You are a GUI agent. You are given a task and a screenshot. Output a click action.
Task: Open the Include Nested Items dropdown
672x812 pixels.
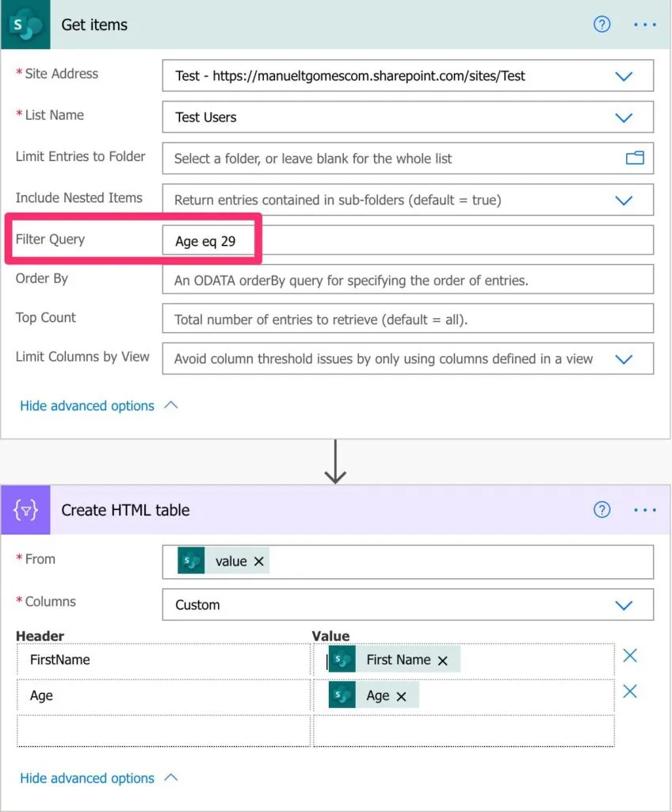[x=624, y=200]
